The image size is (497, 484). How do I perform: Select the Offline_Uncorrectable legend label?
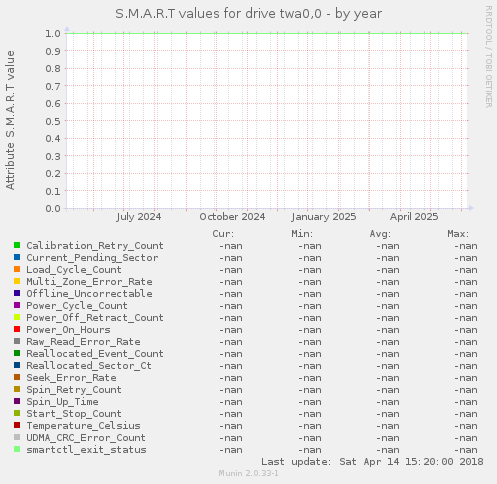coord(89,294)
